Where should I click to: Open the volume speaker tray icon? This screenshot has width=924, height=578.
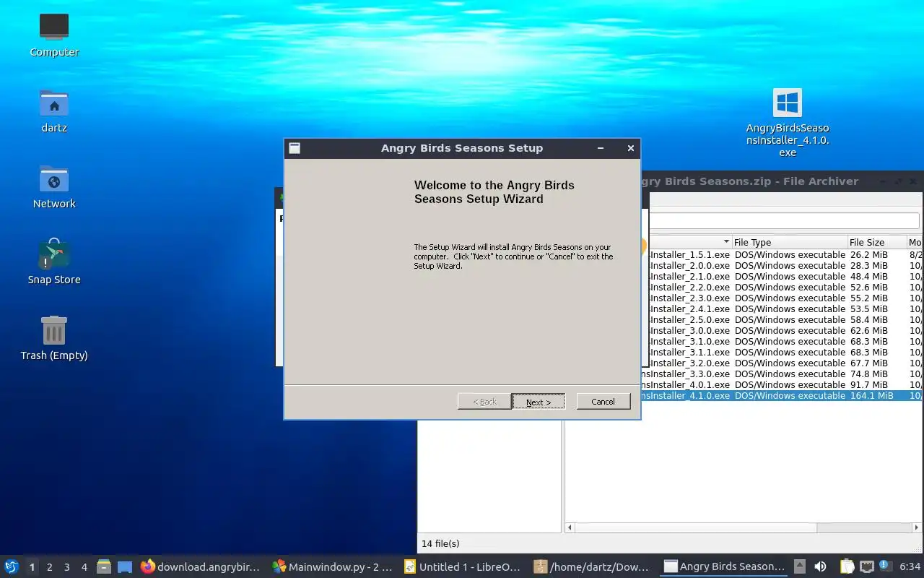[820, 566]
